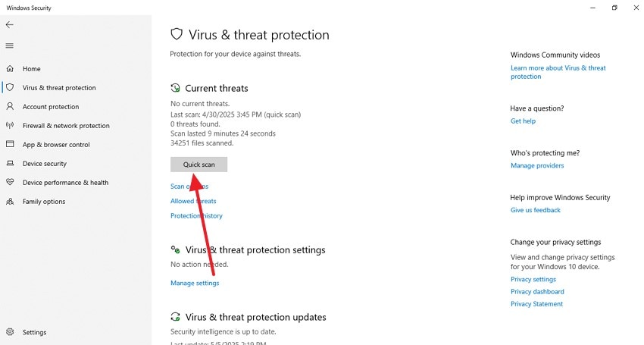The height and width of the screenshot is (345, 644).
Task: Start a Quick scan
Action: coord(199,165)
